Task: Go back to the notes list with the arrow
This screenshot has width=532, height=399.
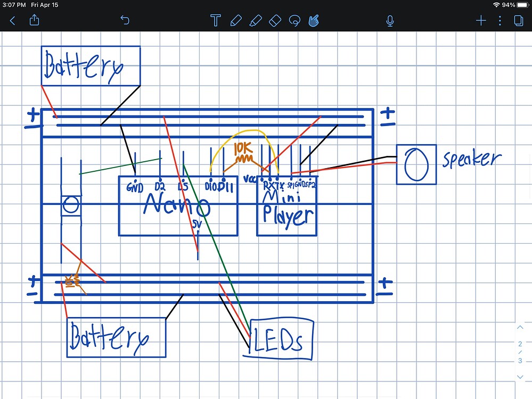Action: 12,20
